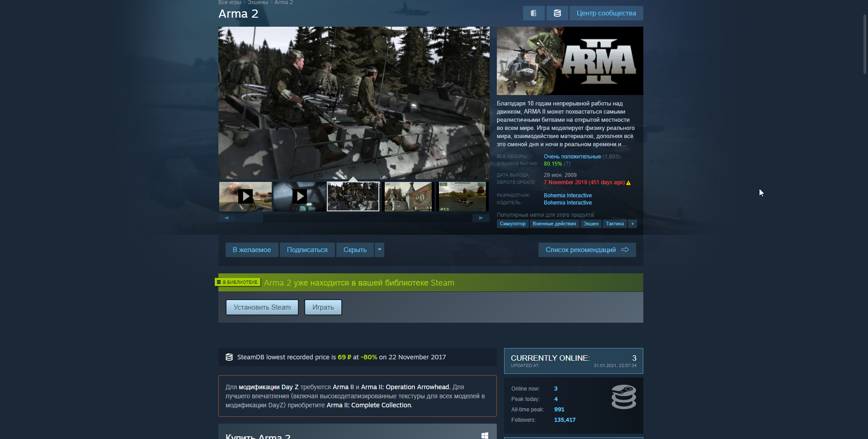The height and width of the screenshot is (439, 868).
Task: Open the Тактика tag
Action: [615, 224]
